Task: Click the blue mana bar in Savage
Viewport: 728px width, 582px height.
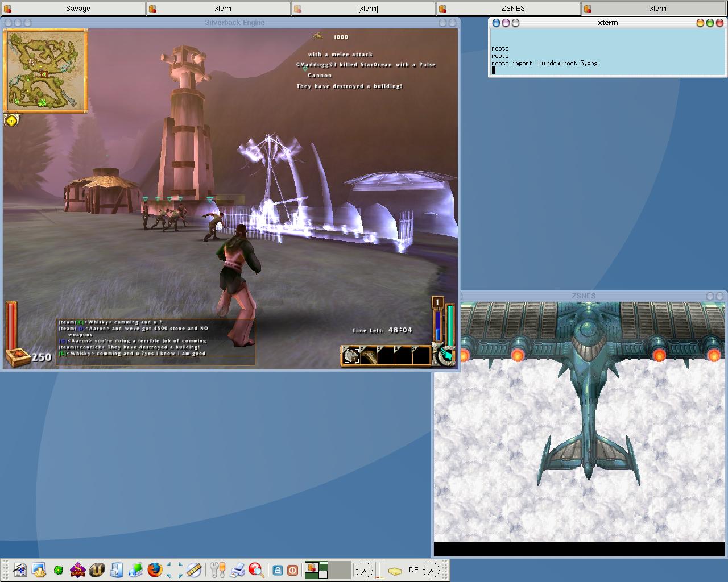Action: 438,325
